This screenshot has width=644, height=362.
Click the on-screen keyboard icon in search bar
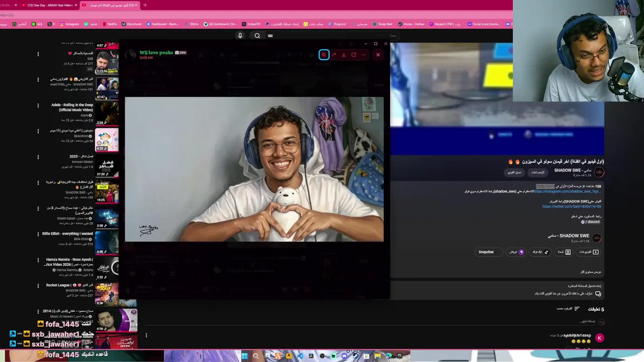coord(270,36)
